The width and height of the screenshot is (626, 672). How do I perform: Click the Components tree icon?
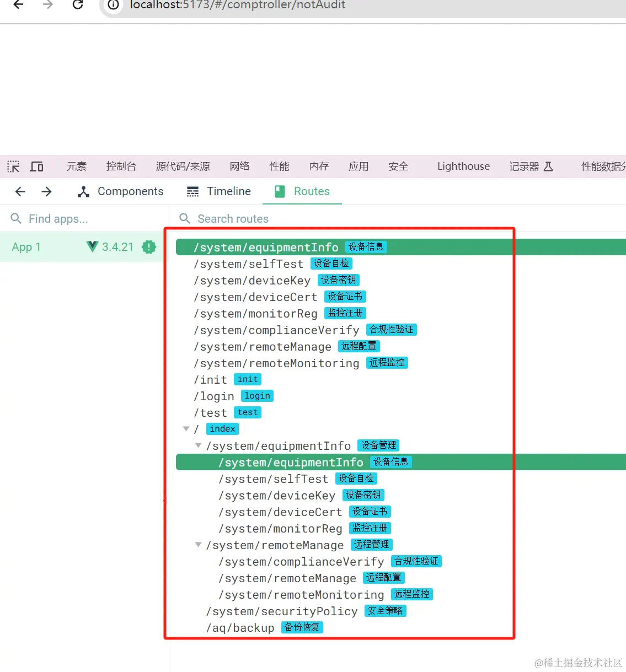pos(84,191)
